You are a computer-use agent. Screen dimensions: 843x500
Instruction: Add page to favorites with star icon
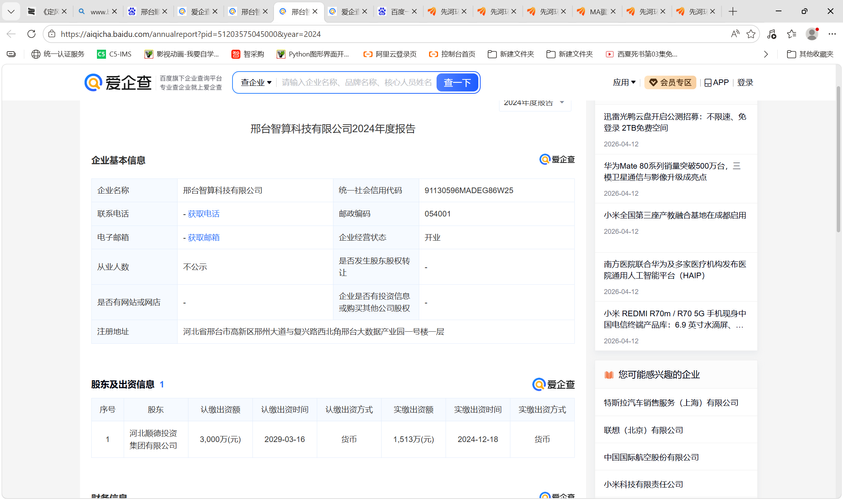point(751,33)
